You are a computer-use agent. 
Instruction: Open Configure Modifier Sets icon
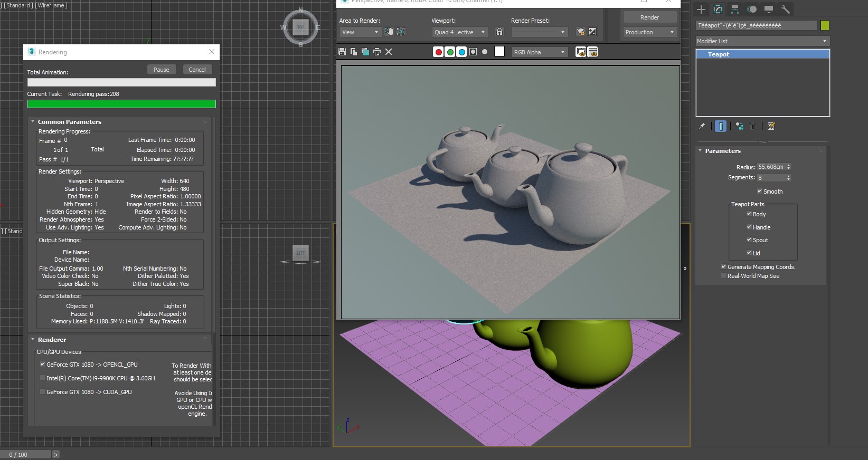(771, 126)
